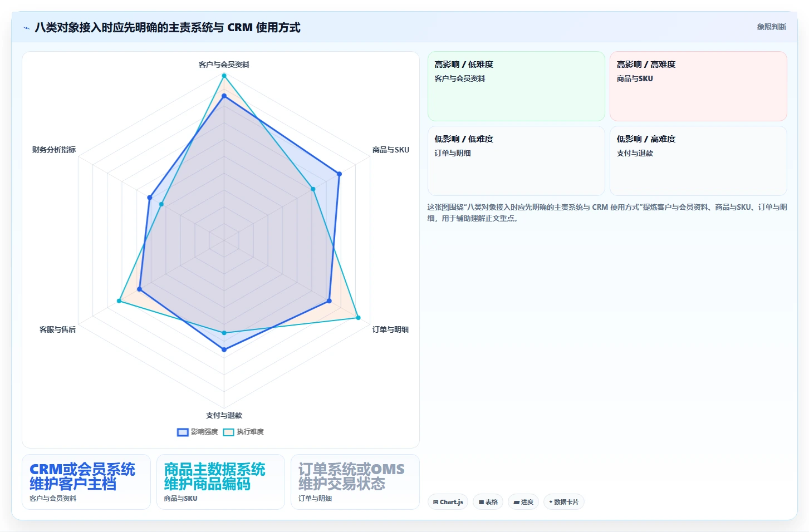This screenshot has height=532, width=809.
Task: Click the 客户与会员资料 radar axis label
Action: (224, 65)
